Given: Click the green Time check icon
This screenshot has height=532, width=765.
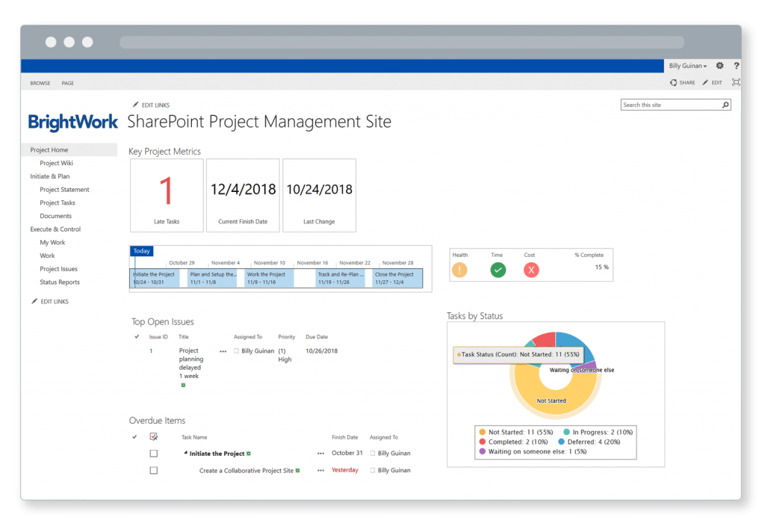Looking at the screenshot, I should (498, 270).
